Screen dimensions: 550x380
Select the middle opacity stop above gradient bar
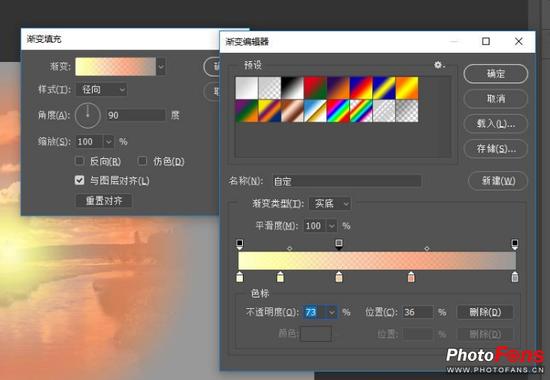(x=339, y=244)
